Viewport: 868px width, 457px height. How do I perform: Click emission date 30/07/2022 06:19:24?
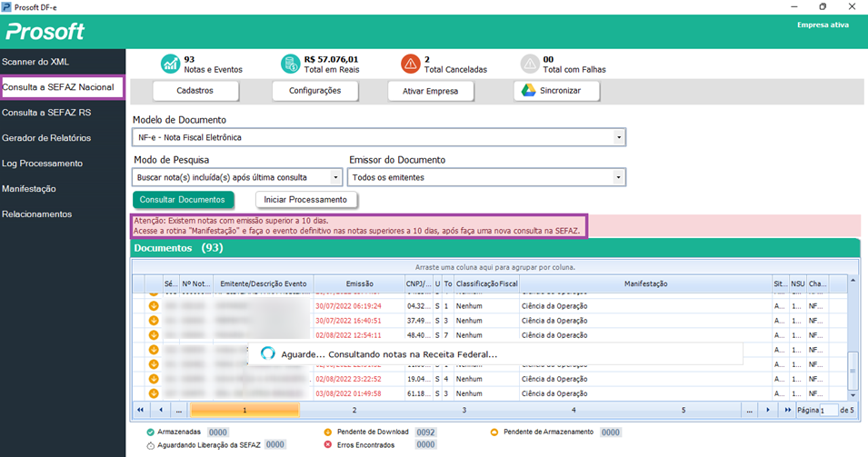(x=348, y=306)
